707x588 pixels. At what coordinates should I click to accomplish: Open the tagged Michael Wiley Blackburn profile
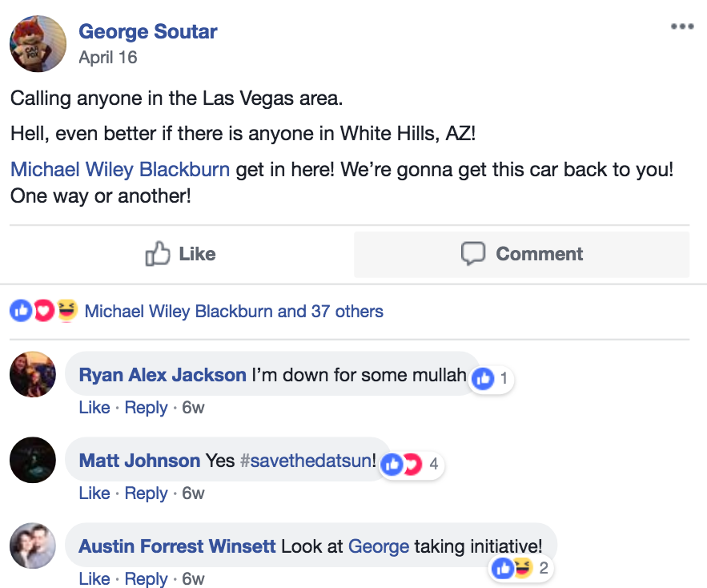point(120,170)
